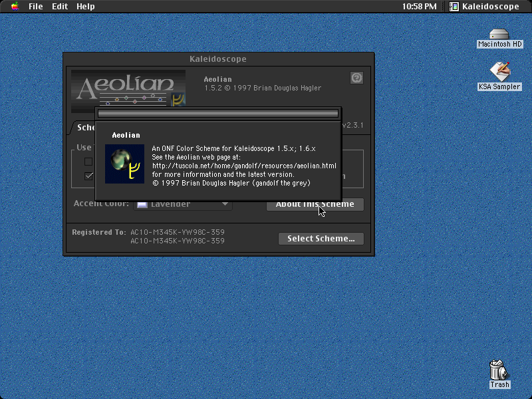Viewport: 532px width, 399px height.
Task: Click the v2.3.1 version text
Action: [x=353, y=125]
